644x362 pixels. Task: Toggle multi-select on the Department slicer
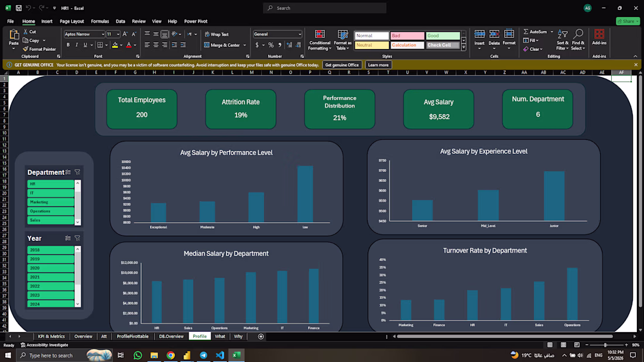click(68, 173)
